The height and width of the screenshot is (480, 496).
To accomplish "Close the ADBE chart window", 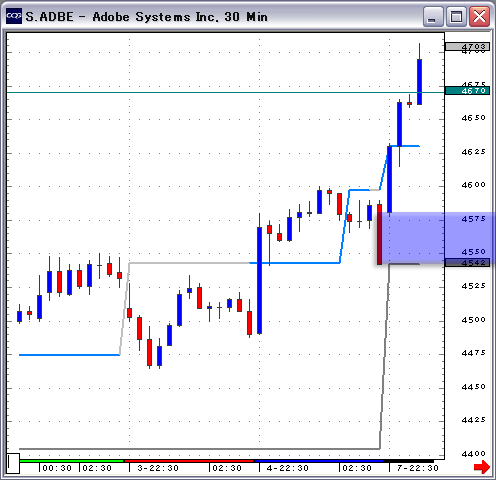I will (x=479, y=16).
